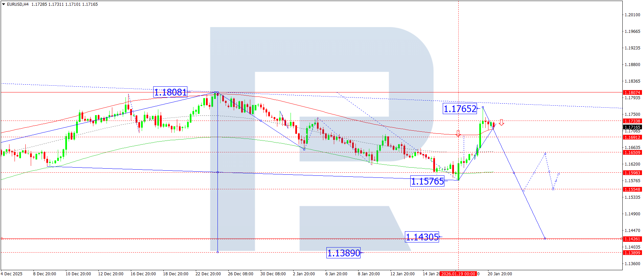Viewport: 644px width, 278px height.
Task: Click the 1.13890 price label
Action: pos(343,253)
